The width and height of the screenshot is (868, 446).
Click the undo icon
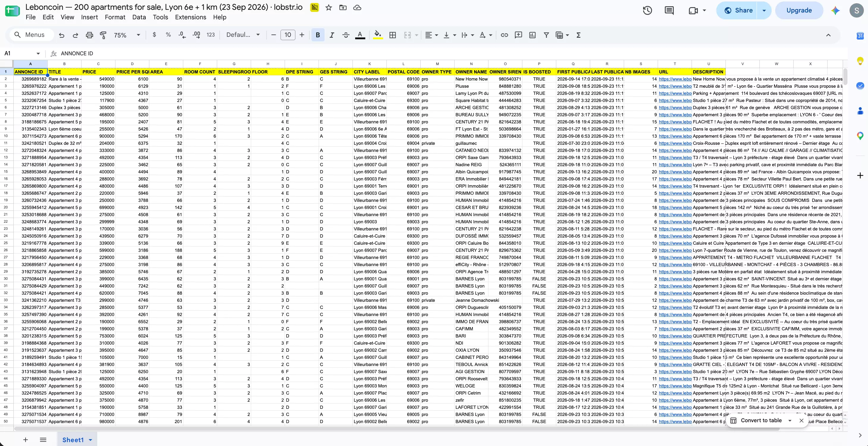click(x=61, y=35)
